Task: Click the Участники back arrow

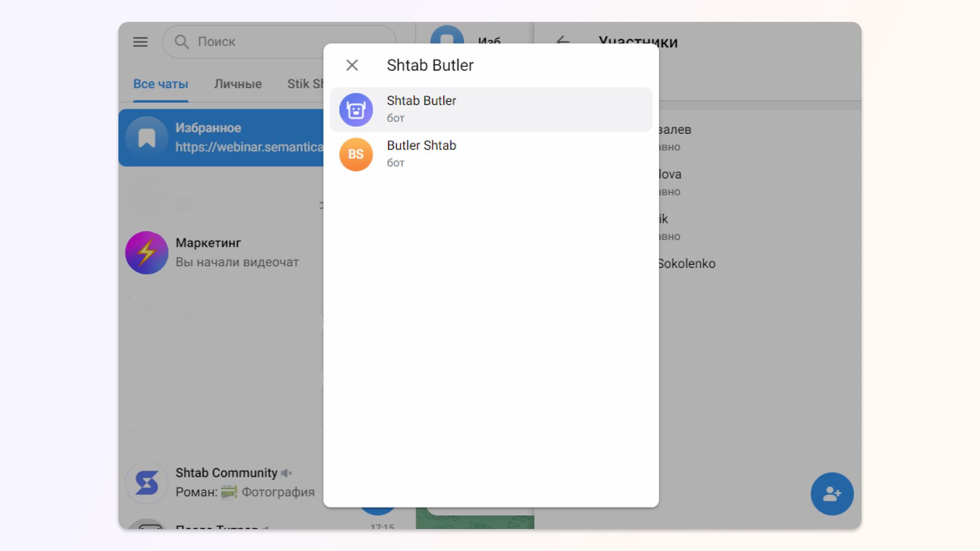Action: (x=562, y=41)
